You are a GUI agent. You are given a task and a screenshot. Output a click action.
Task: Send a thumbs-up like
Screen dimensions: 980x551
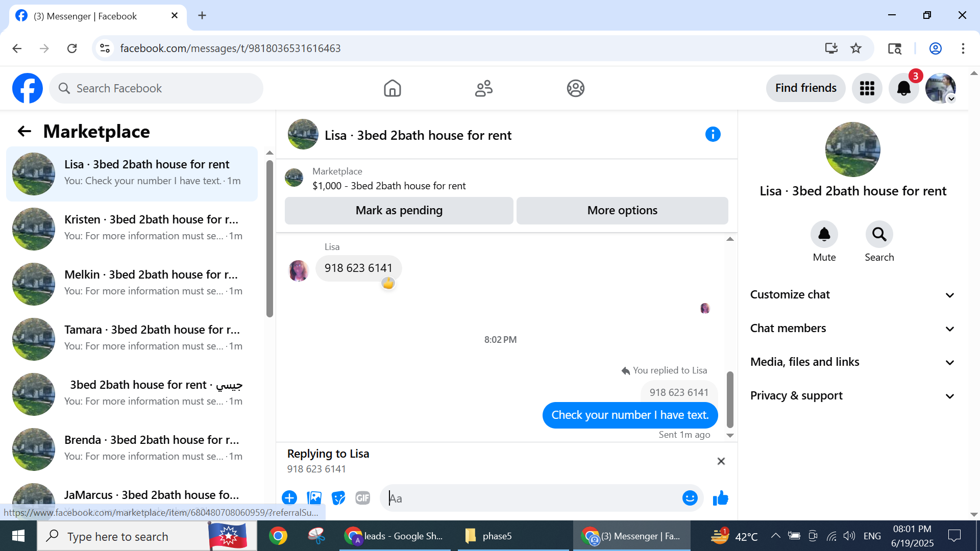[x=720, y=498]
